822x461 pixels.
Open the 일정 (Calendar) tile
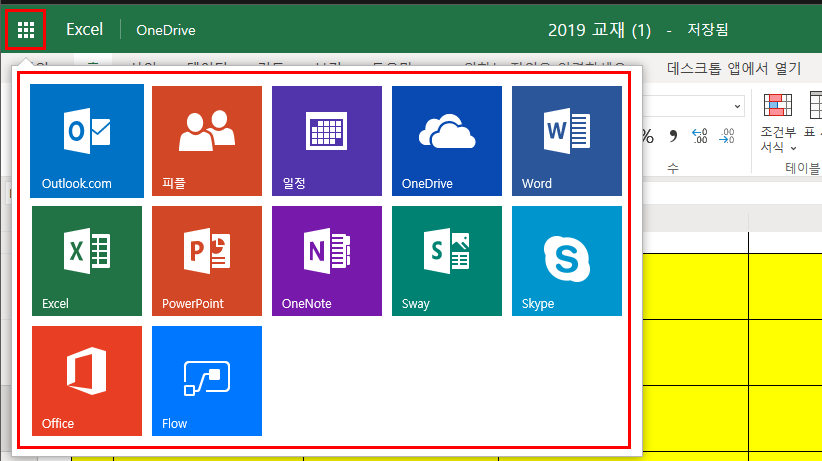coord(327,141)
